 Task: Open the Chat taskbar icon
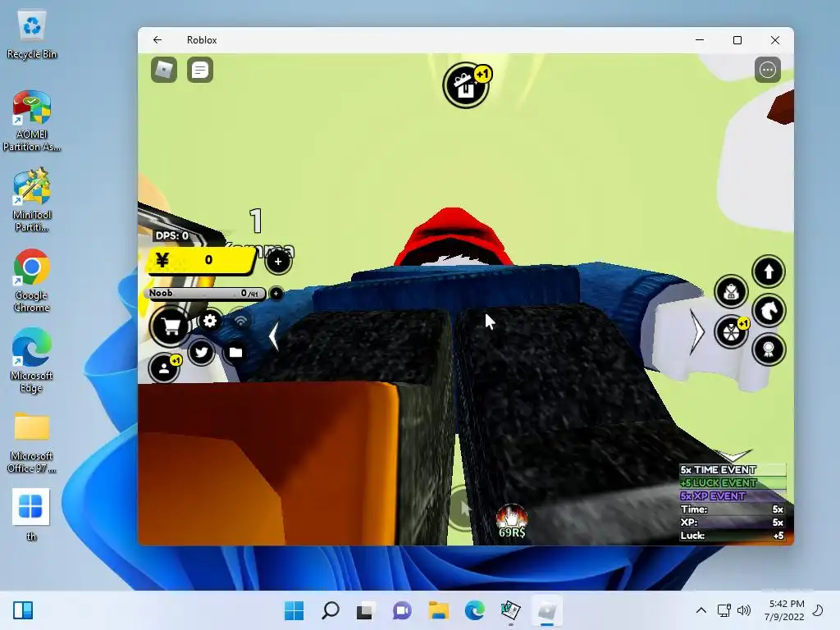402,610
